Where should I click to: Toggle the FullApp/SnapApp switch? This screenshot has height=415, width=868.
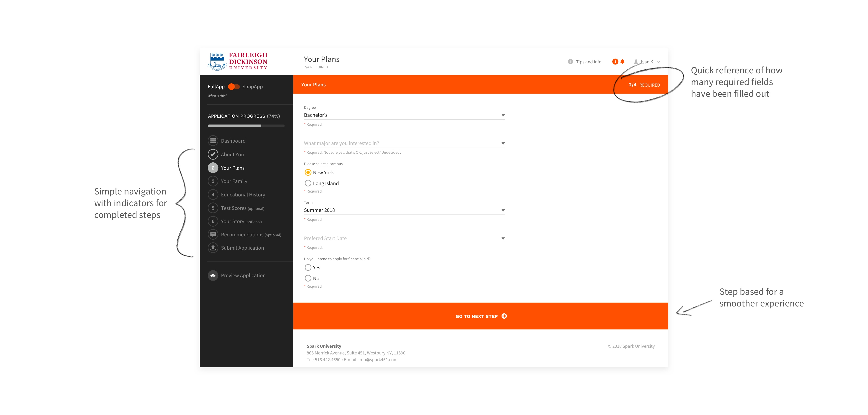[x=234, y=87]
